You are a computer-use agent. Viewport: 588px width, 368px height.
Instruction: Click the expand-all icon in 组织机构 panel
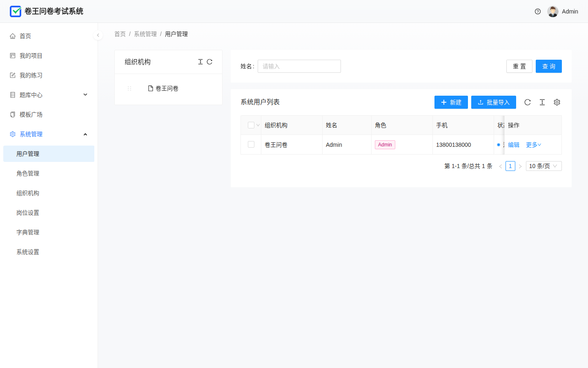click(200, 62)
